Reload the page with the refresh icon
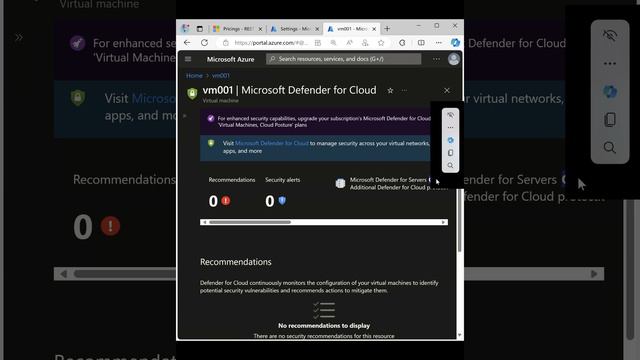Screen dimensions: 640x360 204,42
